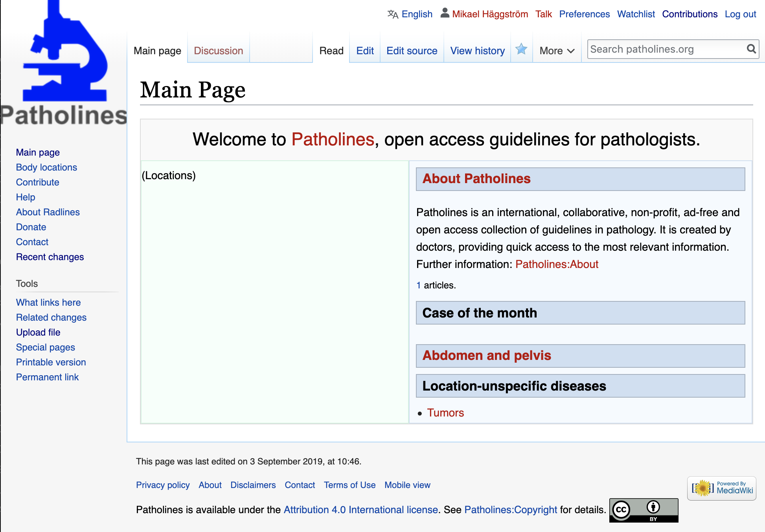Open the Disclaimers footer link
Viewport: 765px width, 532px height.
tap(253, 485)
